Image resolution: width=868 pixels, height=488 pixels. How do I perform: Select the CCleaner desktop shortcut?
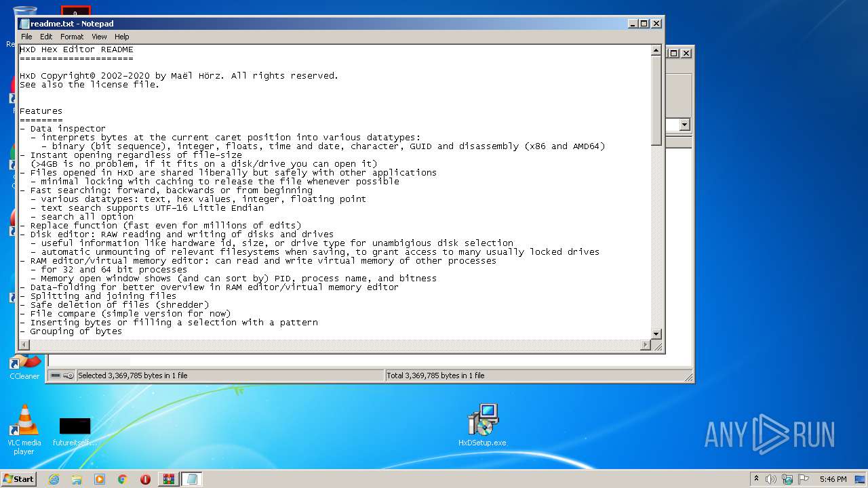click(24, 367)
